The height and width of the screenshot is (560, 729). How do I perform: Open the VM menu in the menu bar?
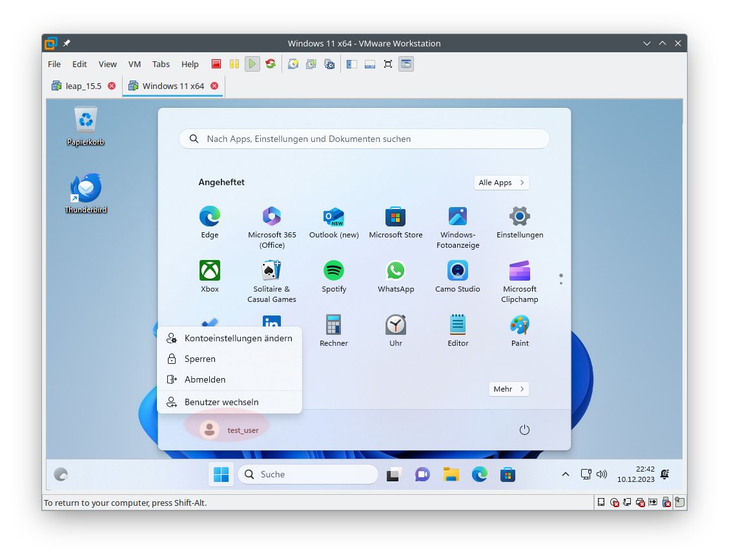click(134, 64)
